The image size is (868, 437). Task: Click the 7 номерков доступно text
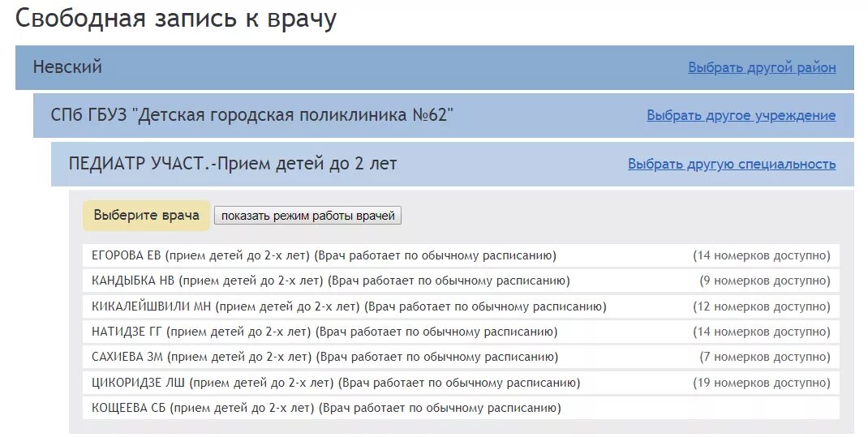(x=765, y=357)
